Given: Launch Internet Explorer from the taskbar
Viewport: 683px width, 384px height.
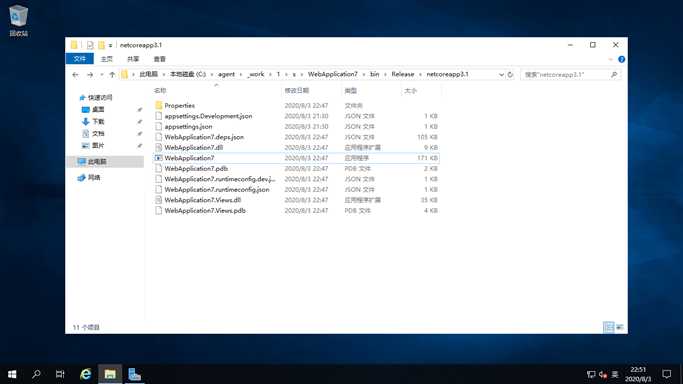Looking at the screenshot, I should pos(85,374).
